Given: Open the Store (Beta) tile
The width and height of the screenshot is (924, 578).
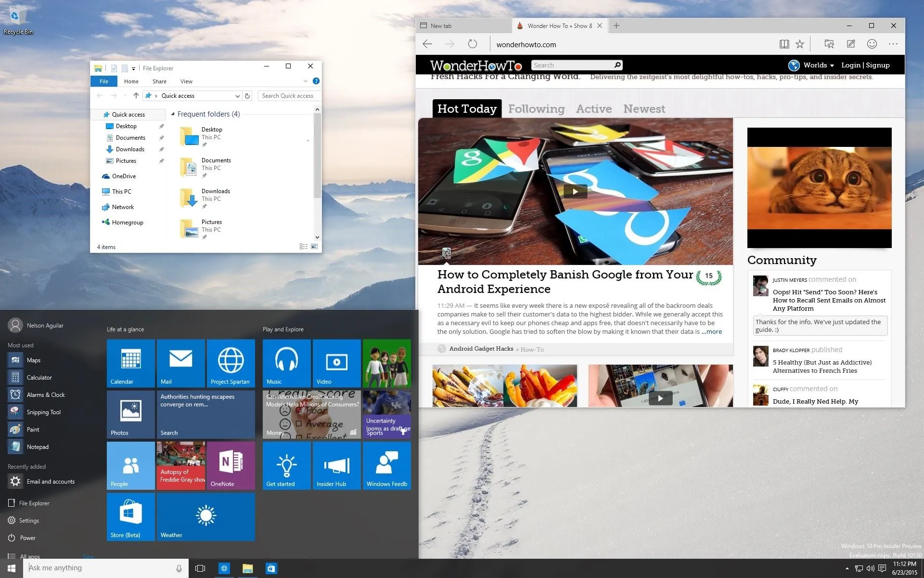Looking at the screenshot, I should point(130,516).
